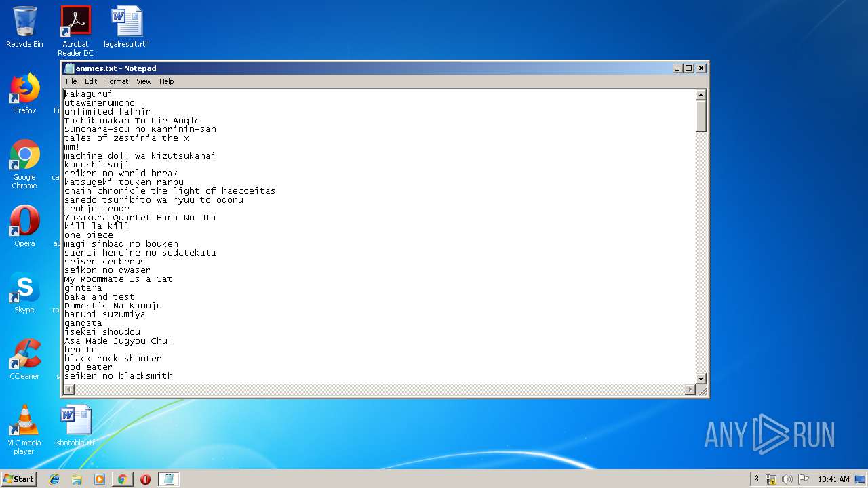Click the line 'saredo tsumibito wa ryuu to odoru'
The height and width of the screenshot is (488, 868).
[x=154, y=200]
